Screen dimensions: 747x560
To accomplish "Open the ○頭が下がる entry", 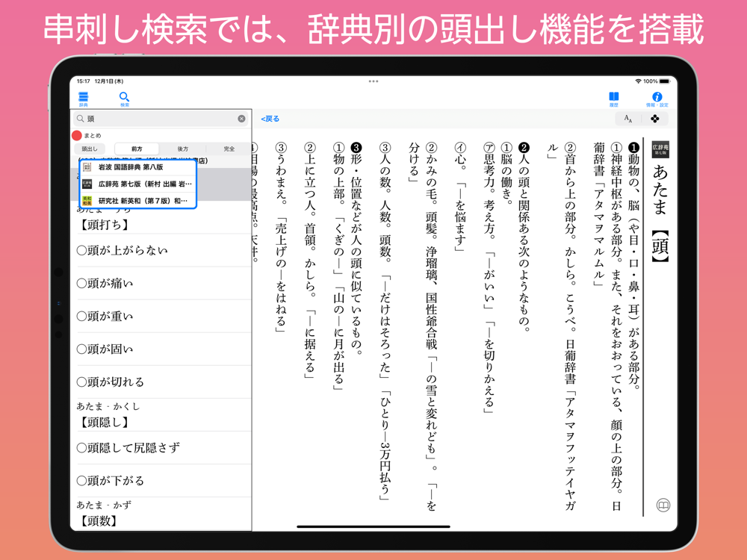I will [161, 480].
